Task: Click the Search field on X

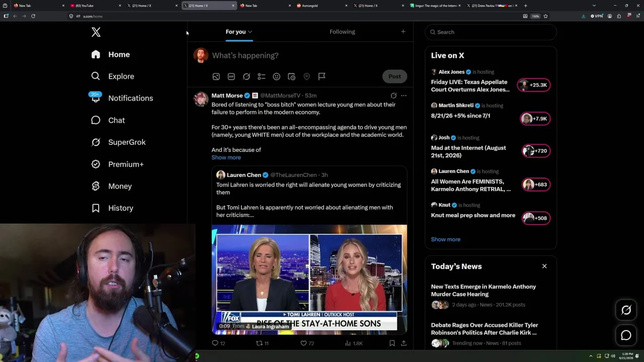Action: click(x=491, y=32)
